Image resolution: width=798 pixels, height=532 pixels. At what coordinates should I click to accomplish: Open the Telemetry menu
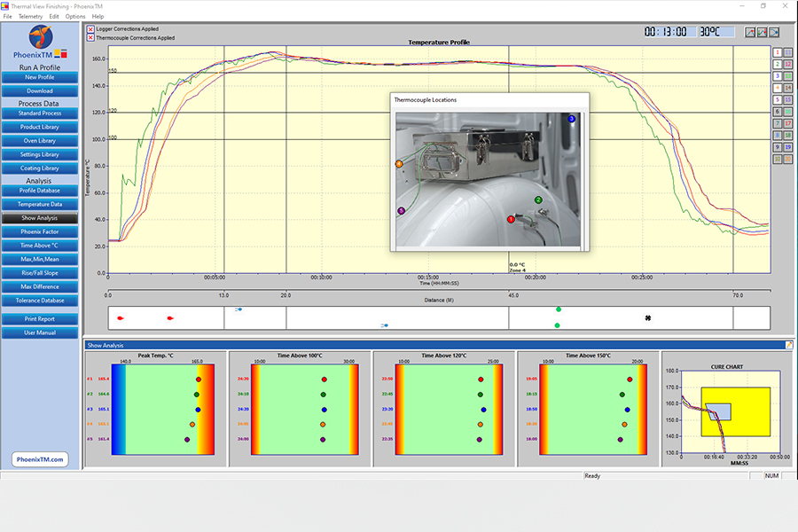(x=30, y=16)
